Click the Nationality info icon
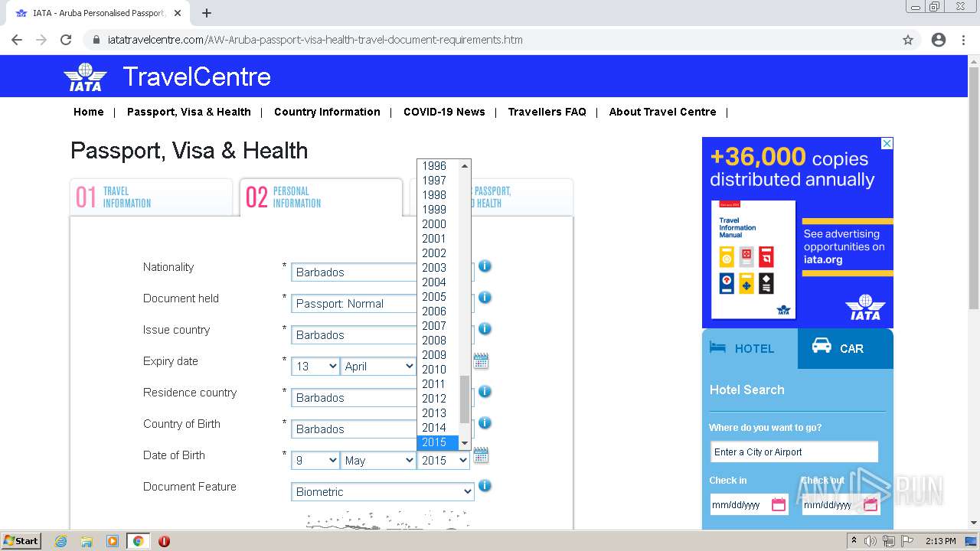 pos(485,266)
